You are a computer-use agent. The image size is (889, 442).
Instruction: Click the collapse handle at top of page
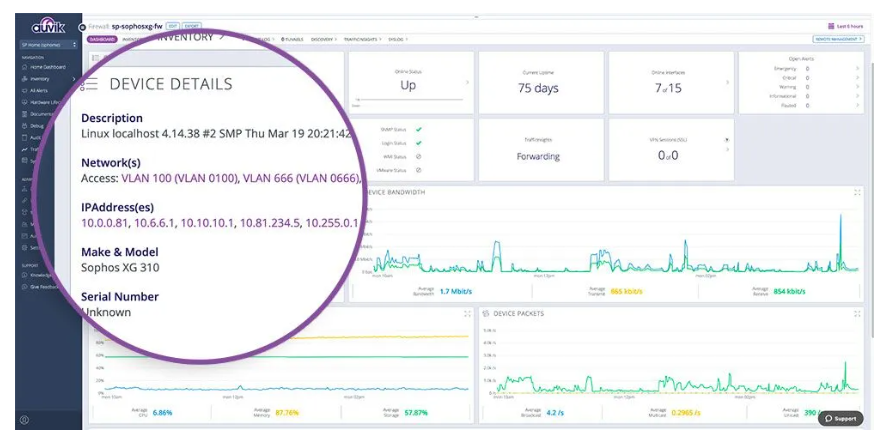[x=476, y=17]
